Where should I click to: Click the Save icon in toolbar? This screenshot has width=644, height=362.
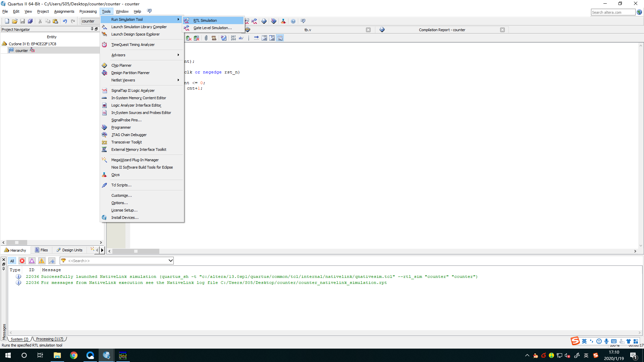pos(22,21)
